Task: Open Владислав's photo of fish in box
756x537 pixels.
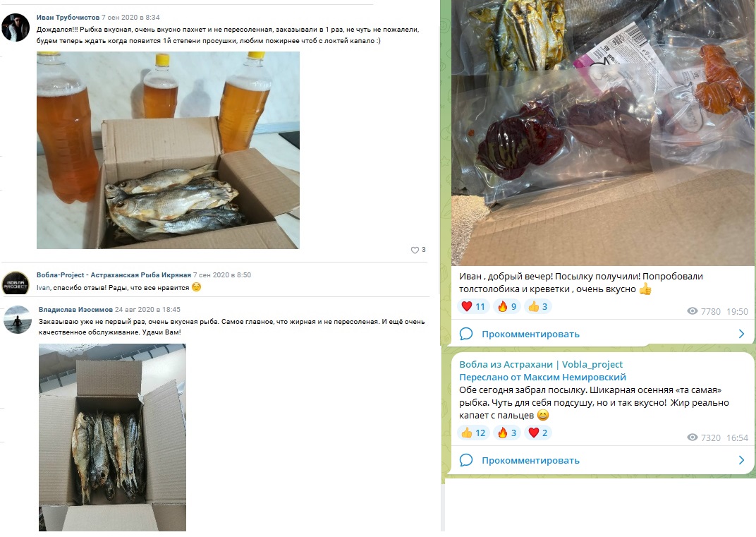Action: pyautogui.click(x=112, y=437)
